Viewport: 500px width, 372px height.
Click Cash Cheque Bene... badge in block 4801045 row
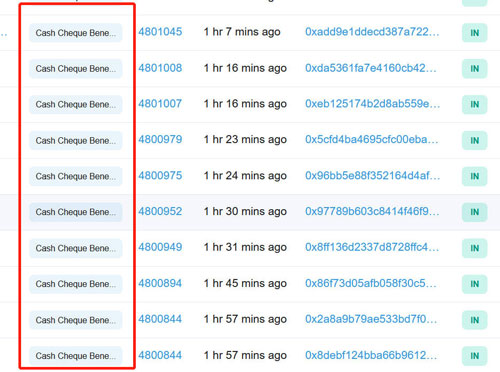76,33
